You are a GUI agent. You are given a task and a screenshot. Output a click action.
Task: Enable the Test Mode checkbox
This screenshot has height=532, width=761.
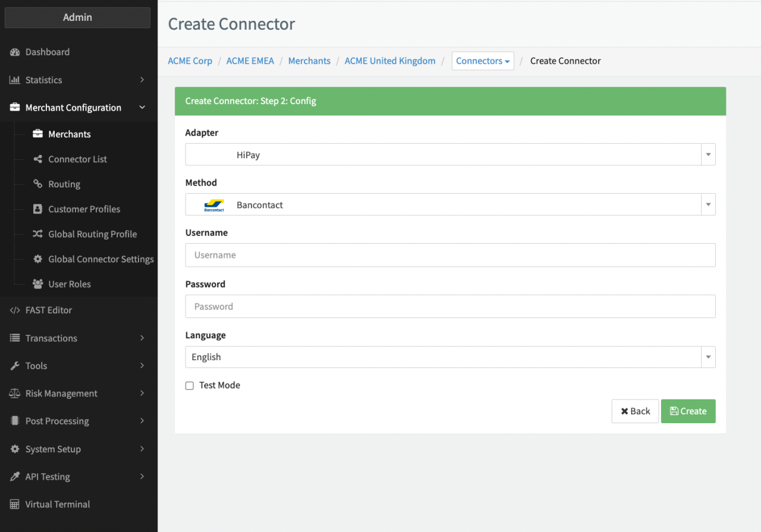pos(190,386)
